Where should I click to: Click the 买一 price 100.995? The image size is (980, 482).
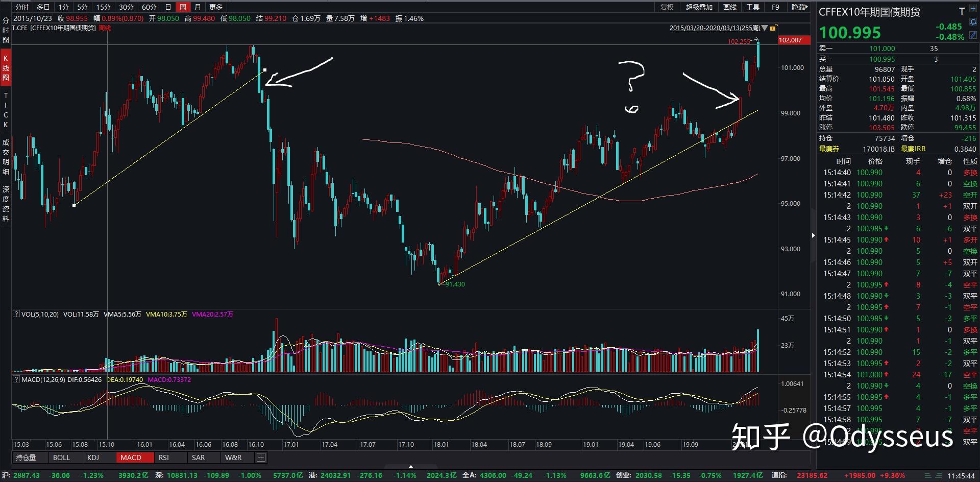pyautogui.click(x=882, y=59)
